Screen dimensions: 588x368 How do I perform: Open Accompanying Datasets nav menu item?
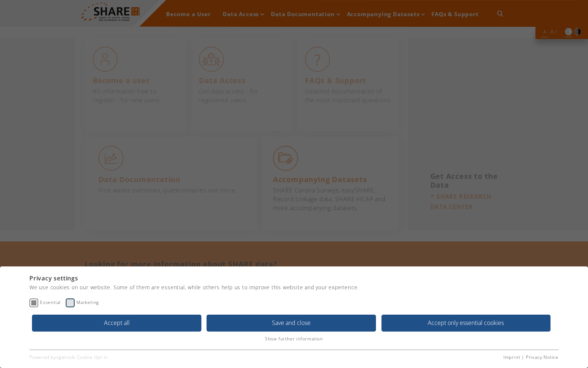pos(383,14)
